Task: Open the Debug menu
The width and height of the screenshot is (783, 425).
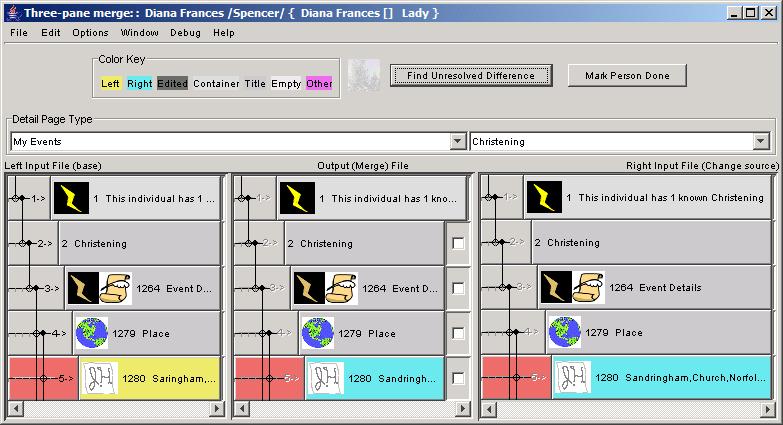Action: (x=185, y=33)
